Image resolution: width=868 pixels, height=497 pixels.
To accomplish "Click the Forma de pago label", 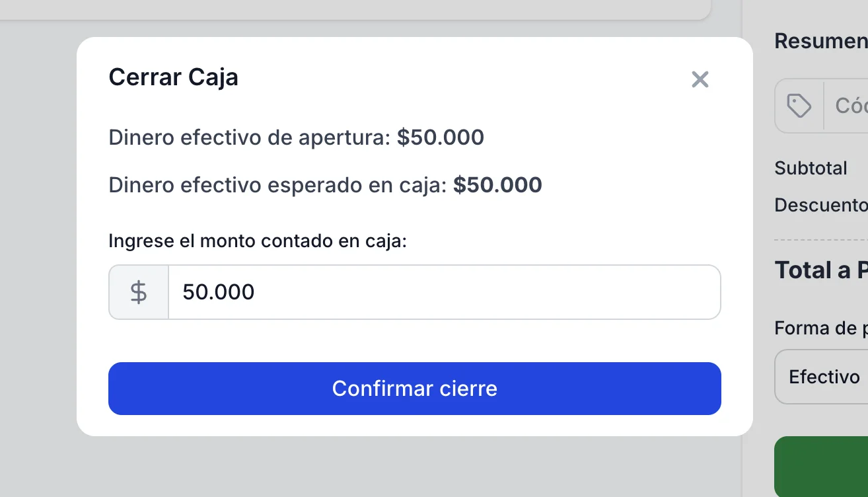I will 821,328.
